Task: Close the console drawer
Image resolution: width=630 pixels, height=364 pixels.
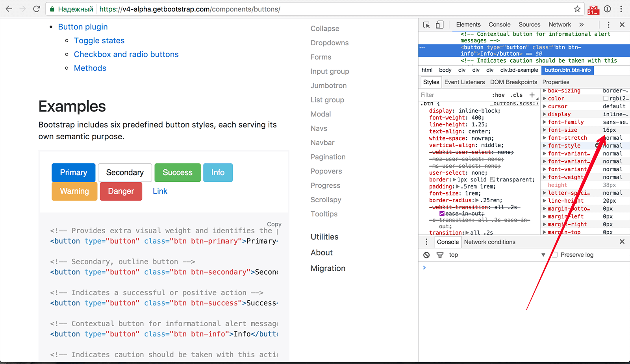Action: 622,242
